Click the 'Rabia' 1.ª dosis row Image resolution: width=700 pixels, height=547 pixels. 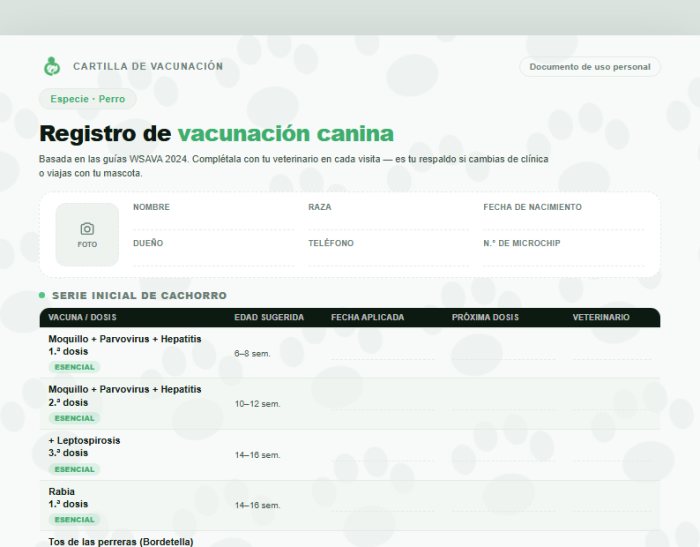pyautogui.click(x=350, y=505)
